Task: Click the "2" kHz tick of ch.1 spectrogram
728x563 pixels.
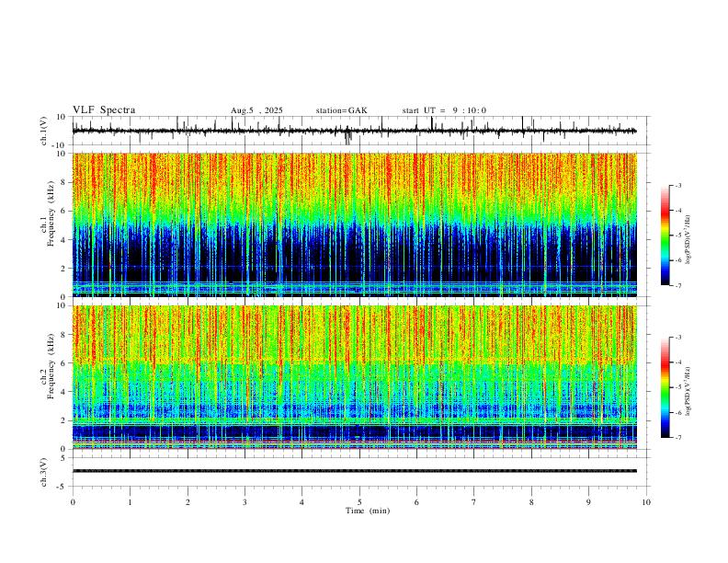Action: coord(63,268)
